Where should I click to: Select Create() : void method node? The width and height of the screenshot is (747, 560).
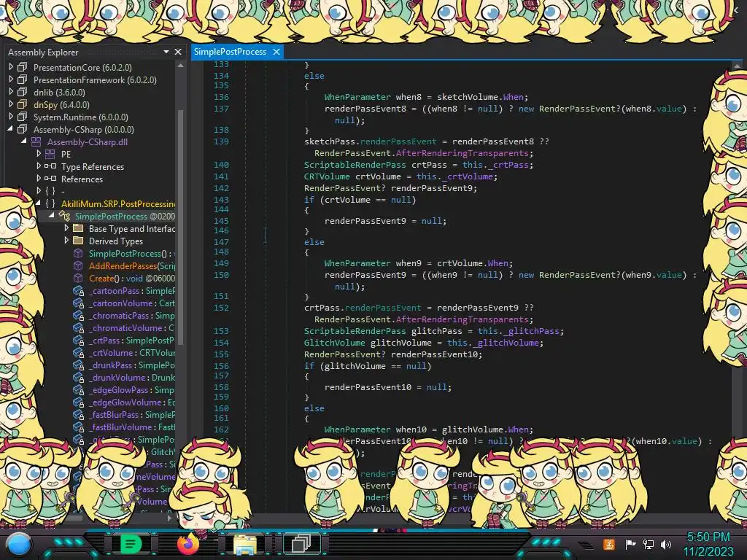pos(132,278)
